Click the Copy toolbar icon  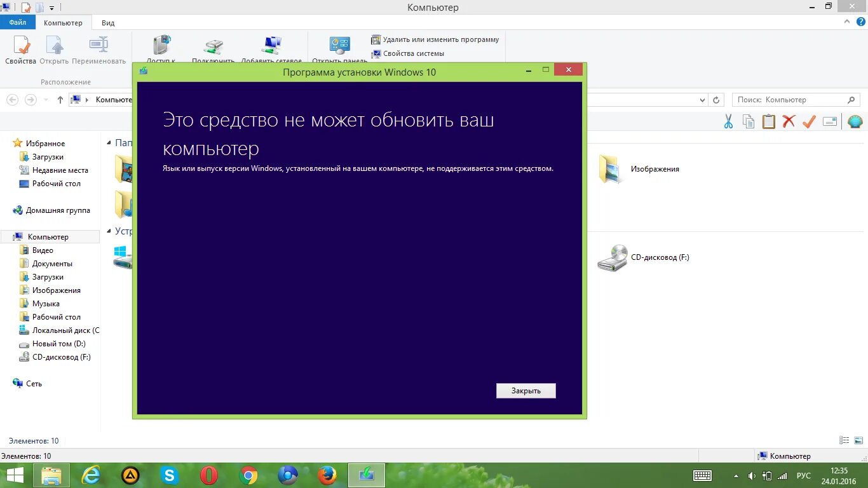pyautogui.click(x=749, y=121)
